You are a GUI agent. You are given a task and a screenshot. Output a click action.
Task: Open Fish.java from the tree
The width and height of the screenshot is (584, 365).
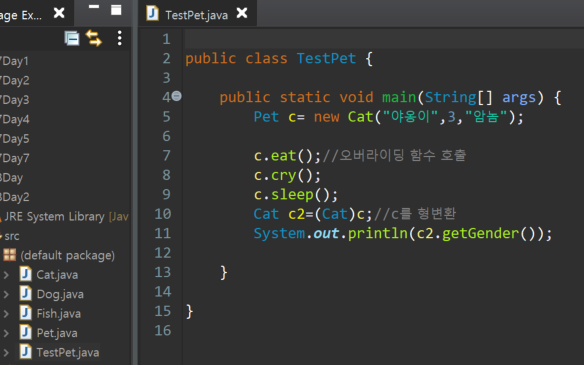(58, 314)
